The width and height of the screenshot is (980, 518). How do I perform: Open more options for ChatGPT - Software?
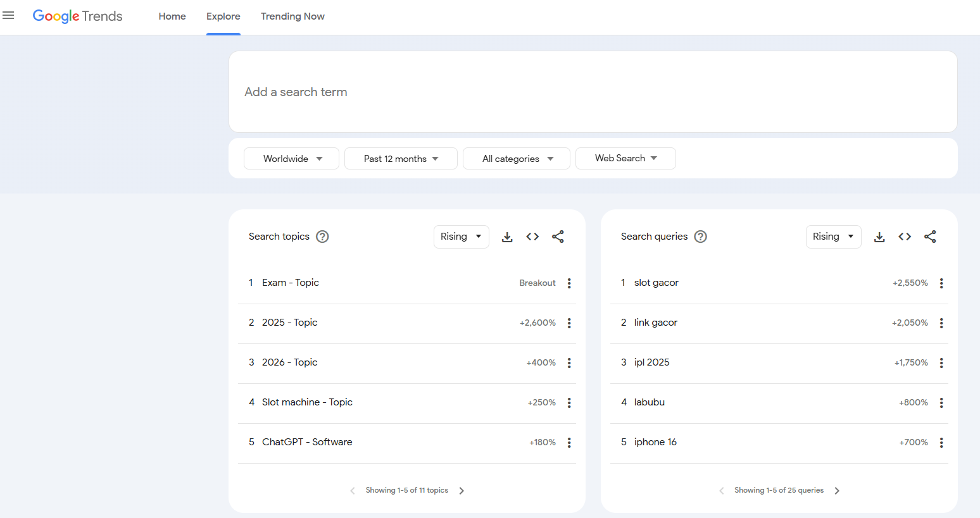point(569,443)
